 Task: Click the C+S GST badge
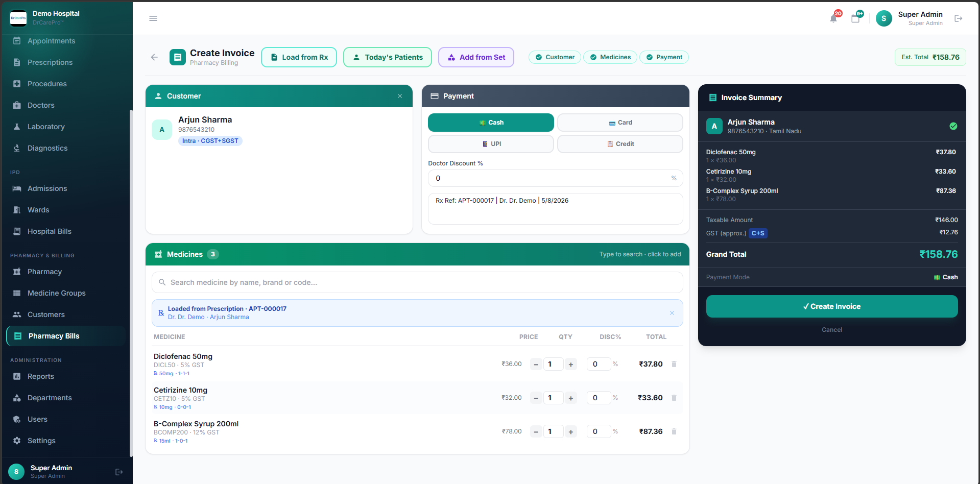[x=758, y=233]
